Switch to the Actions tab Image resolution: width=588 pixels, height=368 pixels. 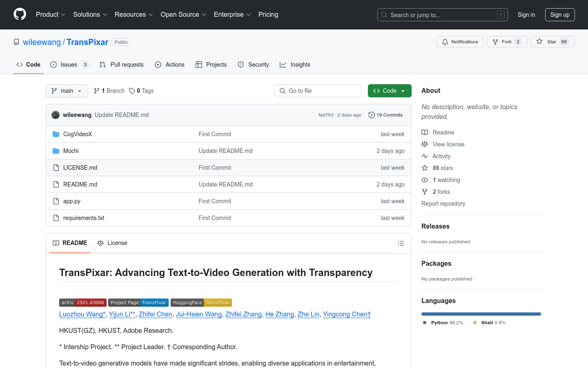pos(170,65)
